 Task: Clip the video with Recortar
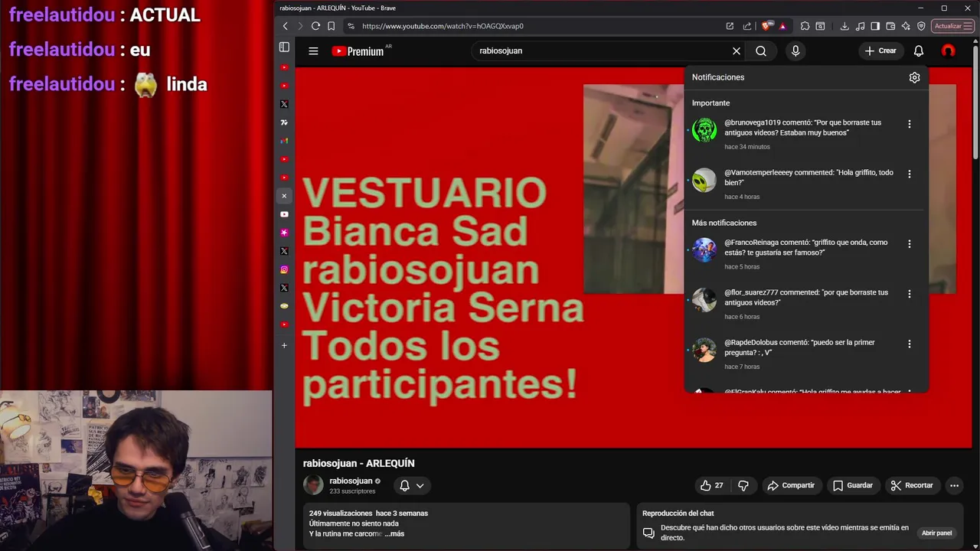tap(912, 485)
